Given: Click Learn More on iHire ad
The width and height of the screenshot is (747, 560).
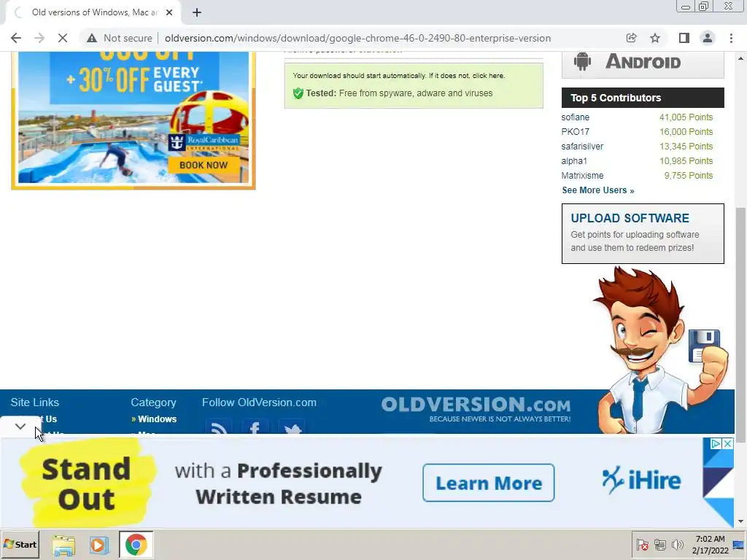Looking at the screenshot, I should click(488, 483).
